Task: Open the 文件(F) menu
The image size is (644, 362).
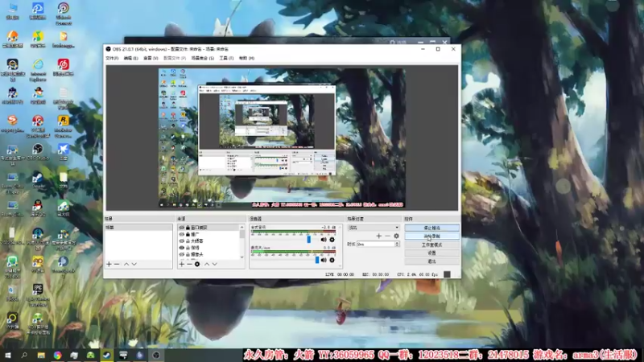Action: point(112,58)
